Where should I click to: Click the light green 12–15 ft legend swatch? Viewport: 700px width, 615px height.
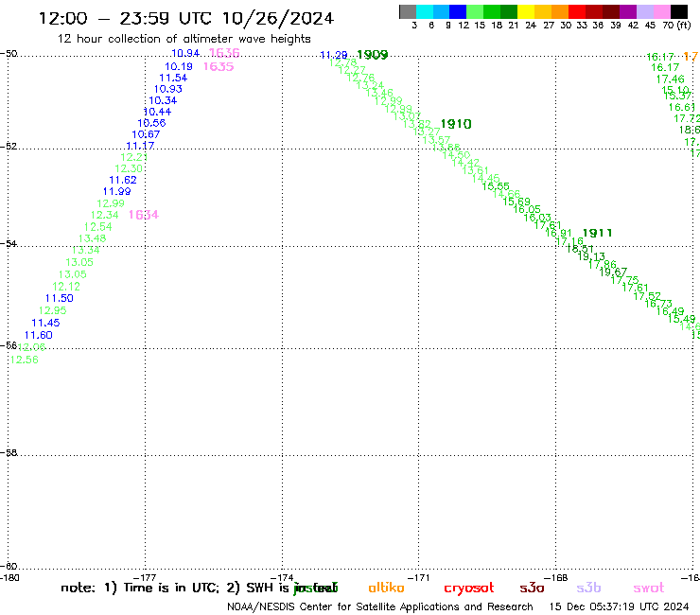coord(475,11)
